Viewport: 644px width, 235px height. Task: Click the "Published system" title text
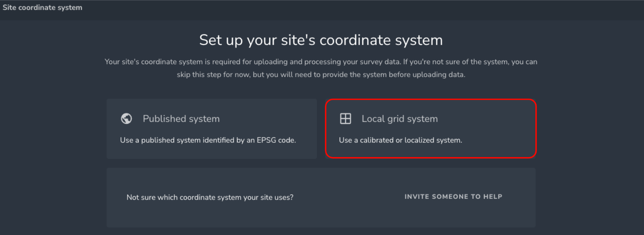(181, 119)
